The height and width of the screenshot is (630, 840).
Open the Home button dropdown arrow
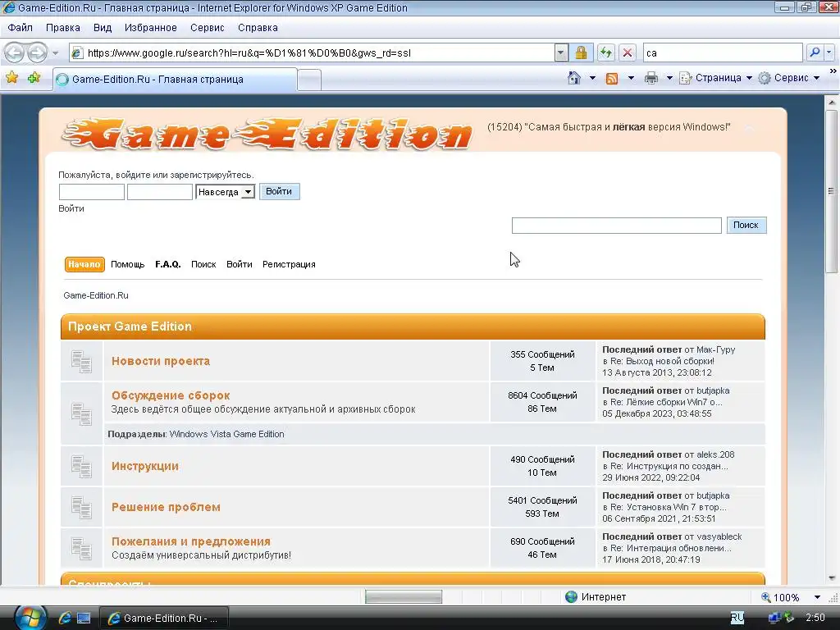592,78
